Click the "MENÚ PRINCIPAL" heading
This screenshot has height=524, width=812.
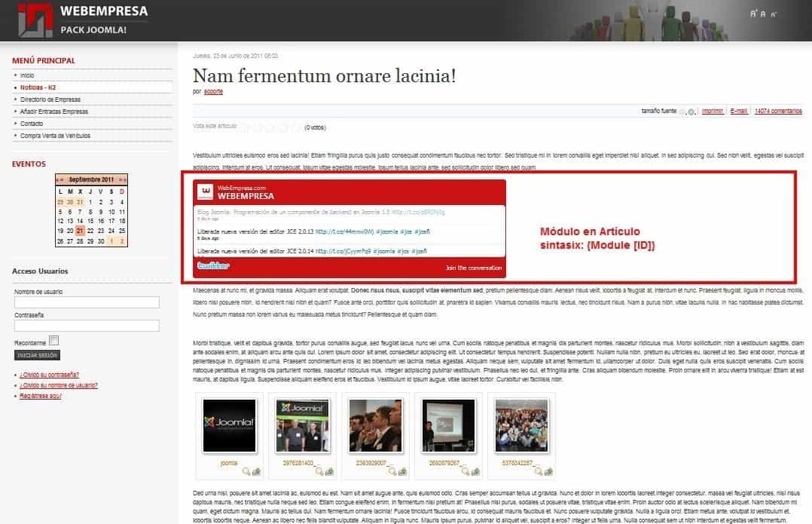[x=44, y=60]
